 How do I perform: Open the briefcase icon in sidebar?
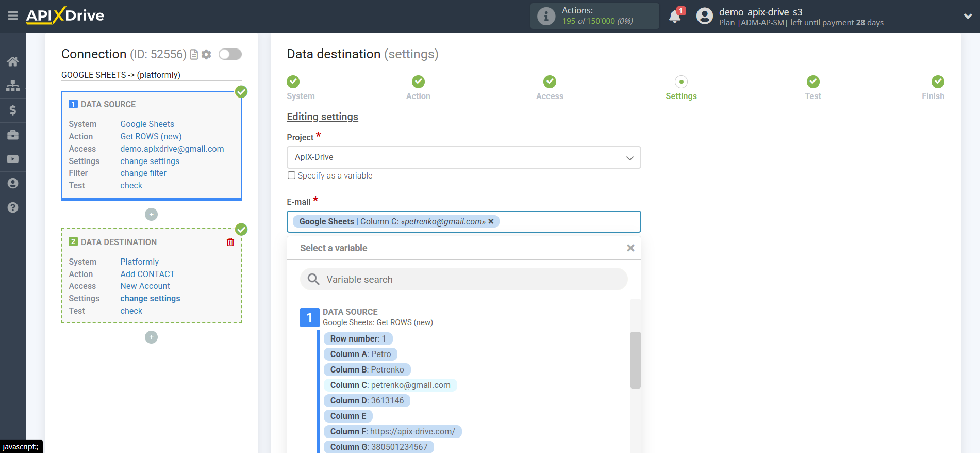tap(13, 135)
